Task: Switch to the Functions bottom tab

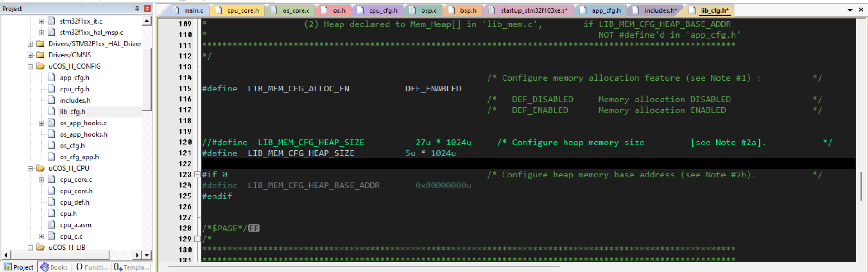Action: (x=92, y=267)
